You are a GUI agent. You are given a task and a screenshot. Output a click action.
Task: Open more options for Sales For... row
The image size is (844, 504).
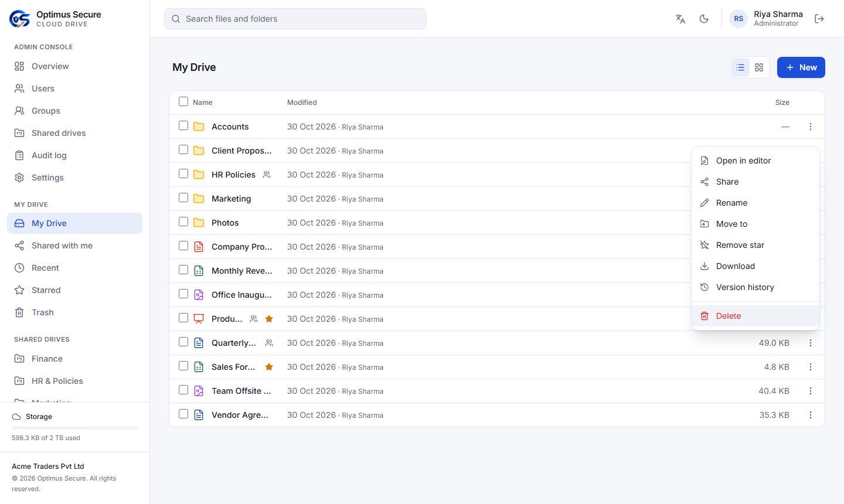pos(811,367)
